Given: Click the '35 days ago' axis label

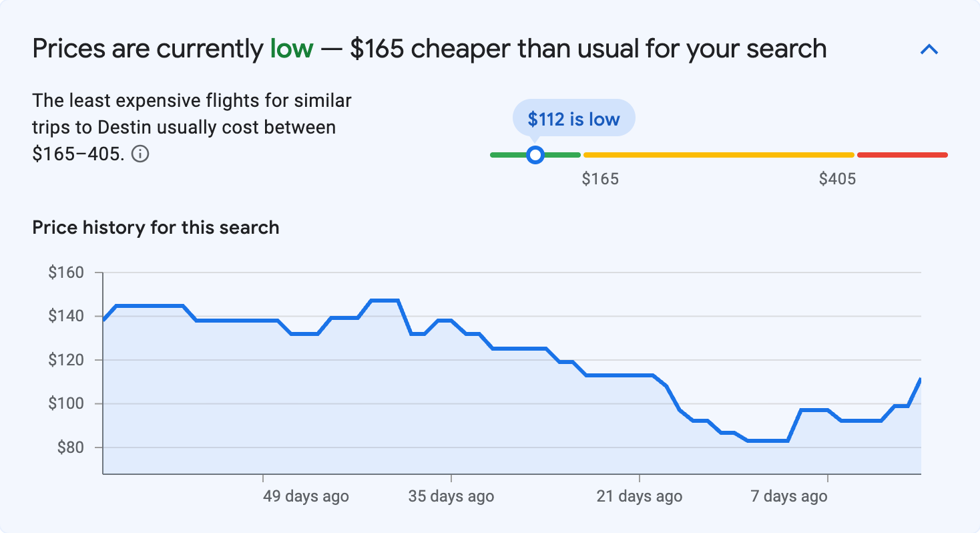Looking at the screenshot, I should 452,496.
